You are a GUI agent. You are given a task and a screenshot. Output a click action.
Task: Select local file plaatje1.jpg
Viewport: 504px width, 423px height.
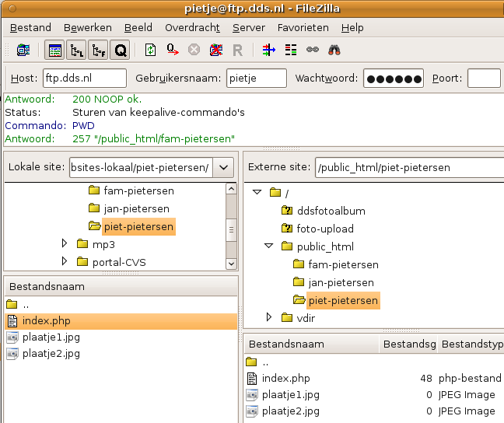click(121, 337)
